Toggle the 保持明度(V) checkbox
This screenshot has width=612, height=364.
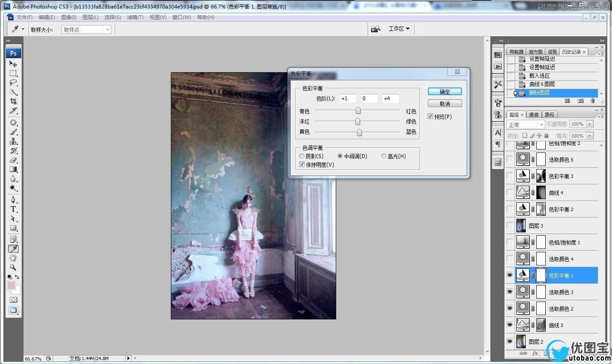[302, 165]
